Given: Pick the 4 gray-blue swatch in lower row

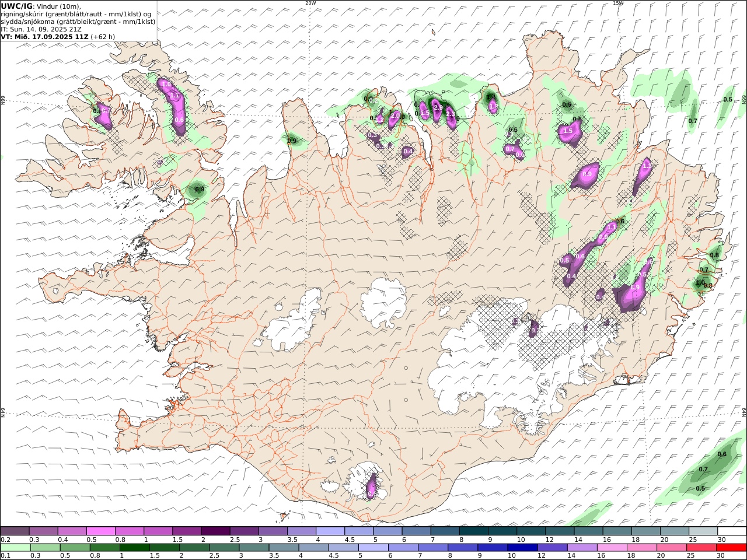Looking at the screenshot, I should (313, 548).
